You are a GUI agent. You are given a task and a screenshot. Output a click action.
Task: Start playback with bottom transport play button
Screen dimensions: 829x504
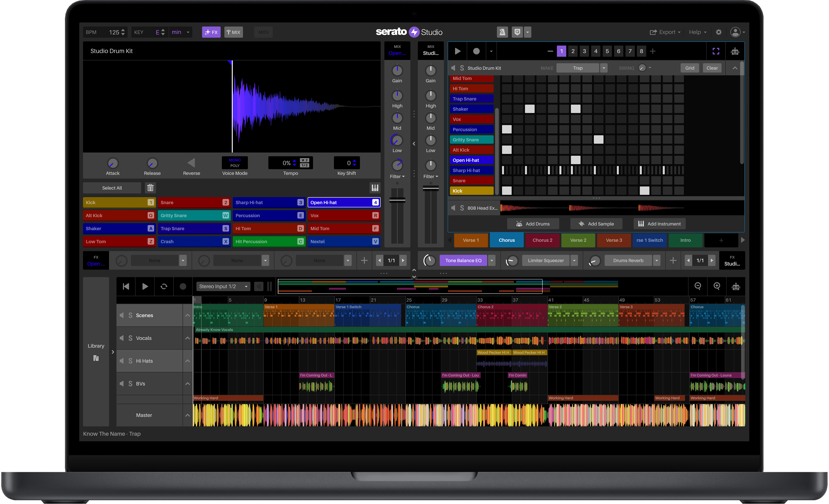click(145, 286)
